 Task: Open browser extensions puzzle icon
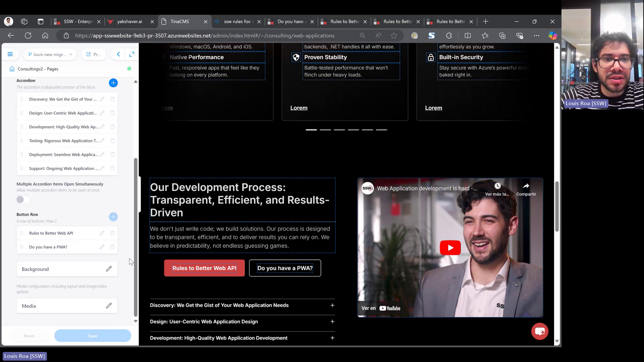click(449, 36)
